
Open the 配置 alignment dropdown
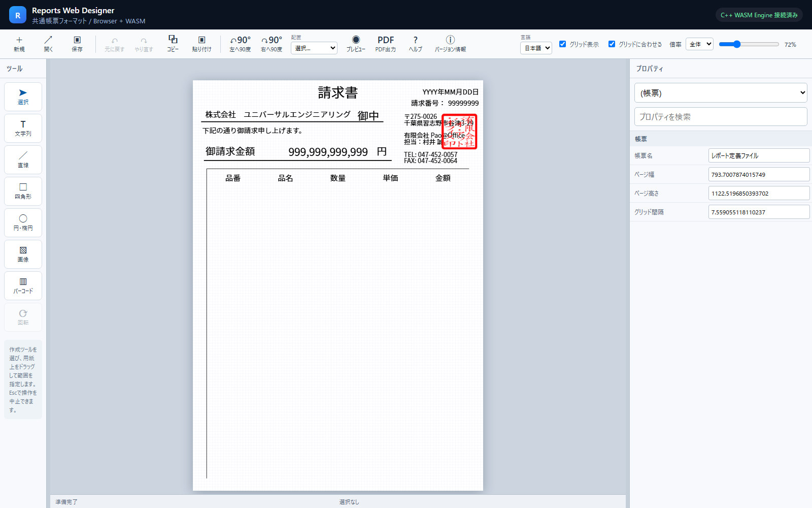pos(314,48)
